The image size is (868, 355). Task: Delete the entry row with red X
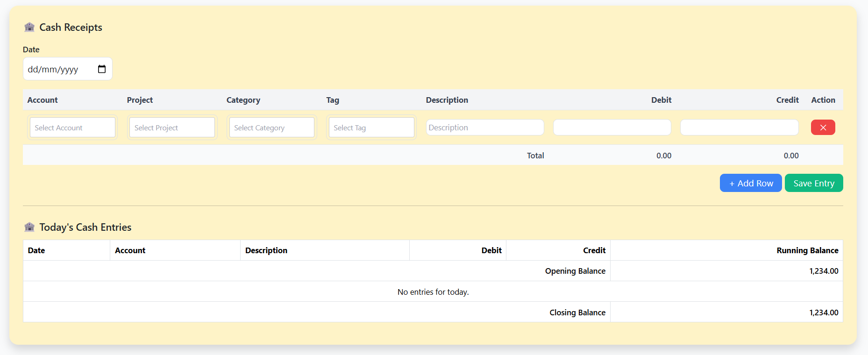pyautogui.click(x=823, y=128)
